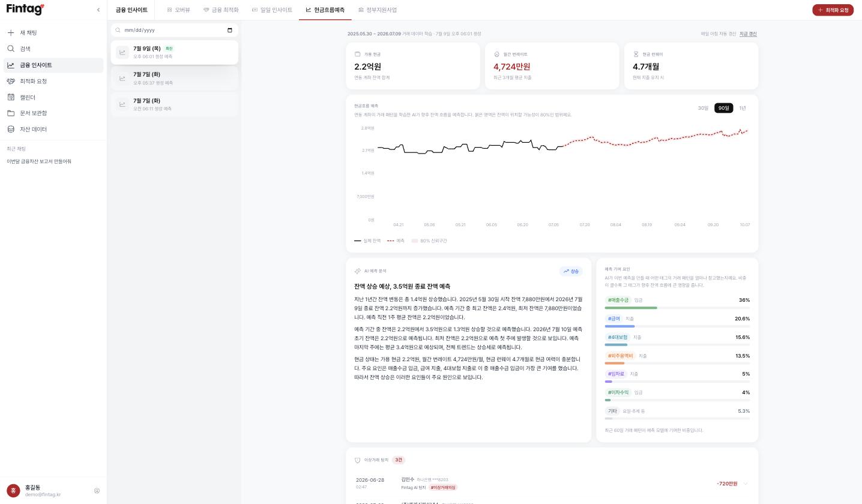Screen dimensions: 862x504
Task: Click the #이자수익 tag
Action: pos(618,392)
